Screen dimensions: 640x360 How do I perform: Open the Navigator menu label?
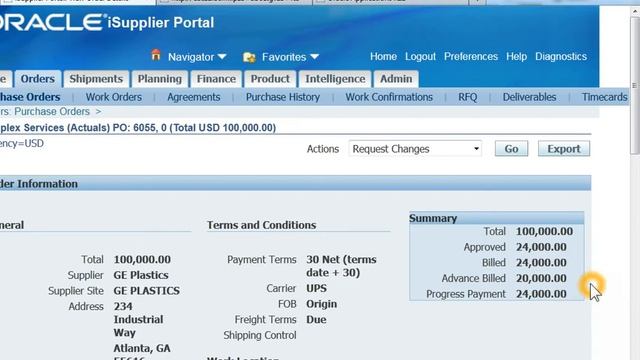(191, 57)
